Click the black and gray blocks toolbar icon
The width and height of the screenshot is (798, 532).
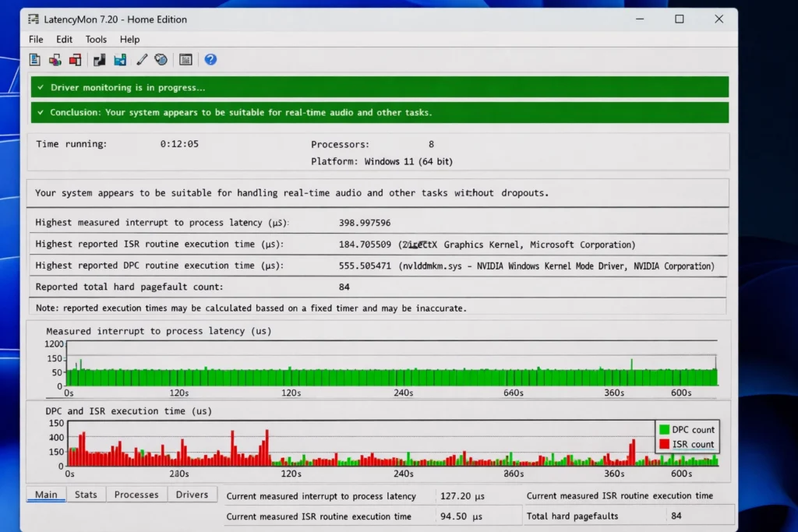click(x=99, y=60)
